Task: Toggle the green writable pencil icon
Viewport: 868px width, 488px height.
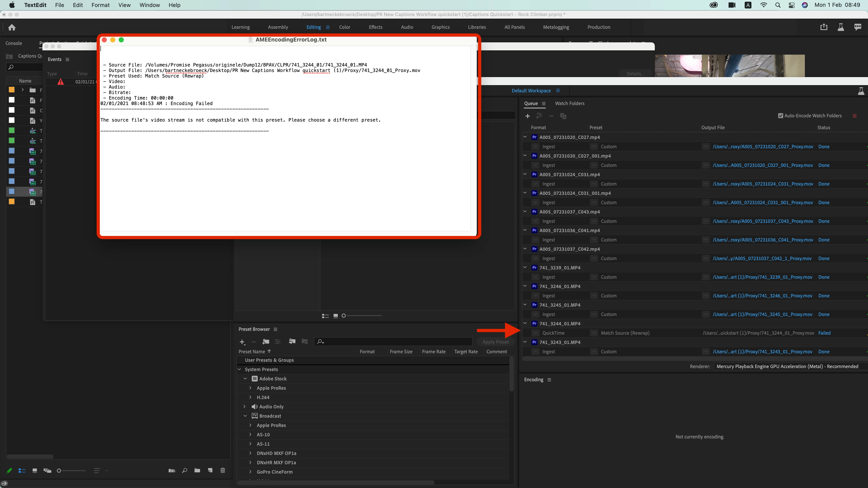Action: point(9,470)
